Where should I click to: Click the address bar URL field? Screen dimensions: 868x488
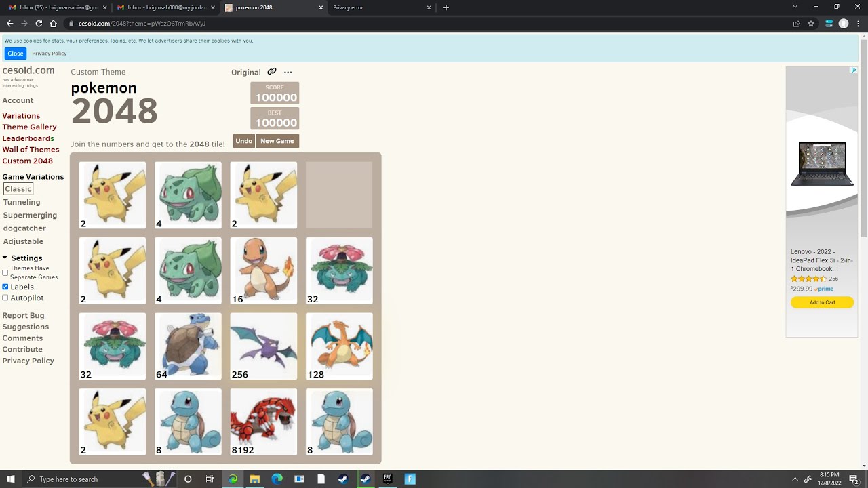(427, 23)
